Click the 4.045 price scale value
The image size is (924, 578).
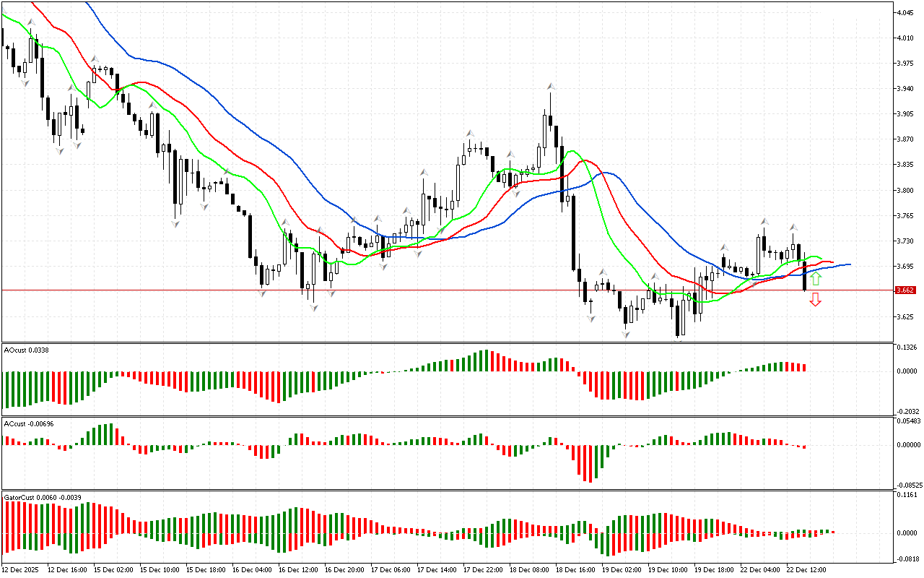(x=905, y=12)
